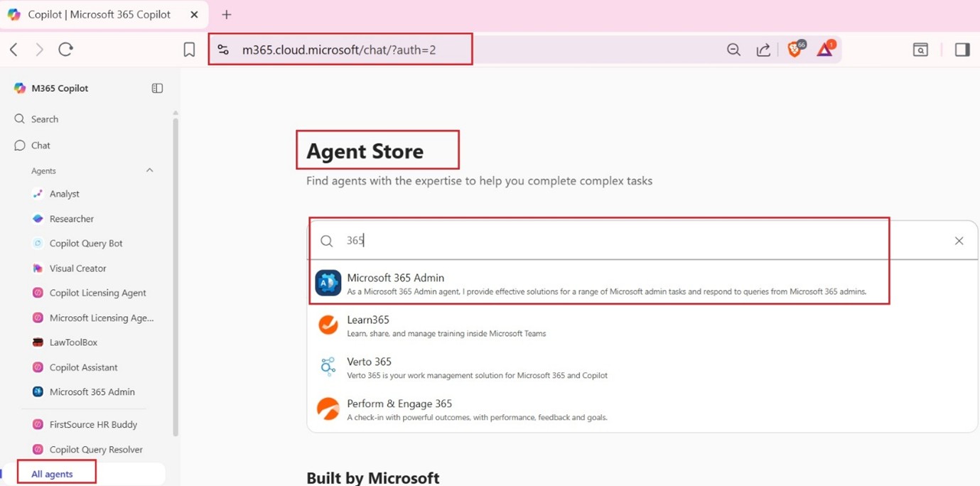This screenshot has width=980, height=486.
Task: Reload the page with refresh icon
Action: point(66,49)
